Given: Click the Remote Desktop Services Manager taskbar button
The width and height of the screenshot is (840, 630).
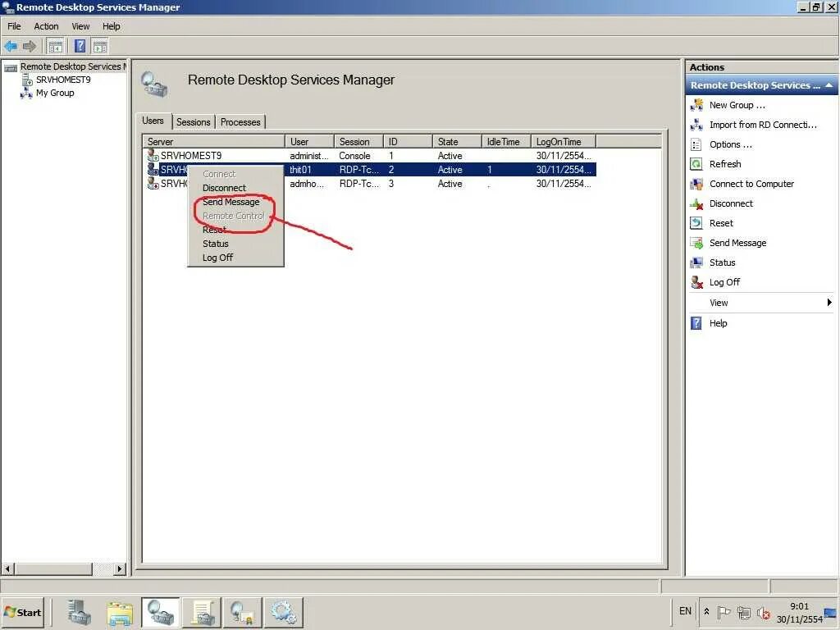Looking at the screenshot, I should click(160, 612).
